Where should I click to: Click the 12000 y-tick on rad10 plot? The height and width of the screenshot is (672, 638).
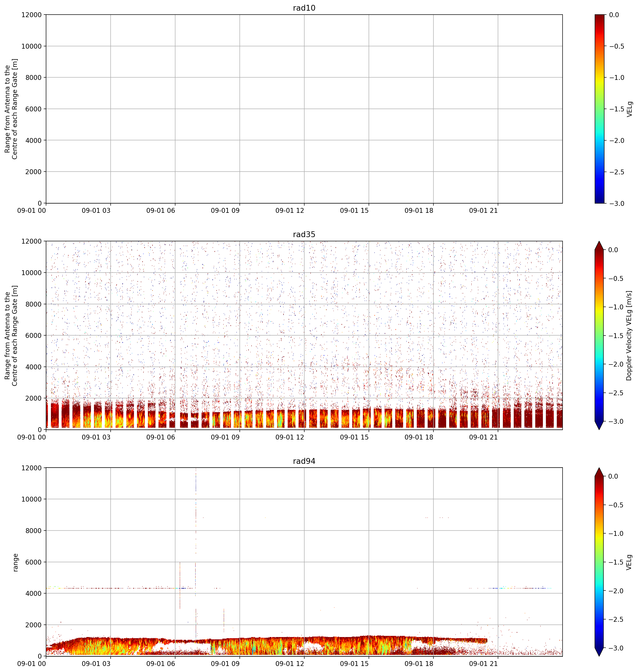(x=31, y=15)
